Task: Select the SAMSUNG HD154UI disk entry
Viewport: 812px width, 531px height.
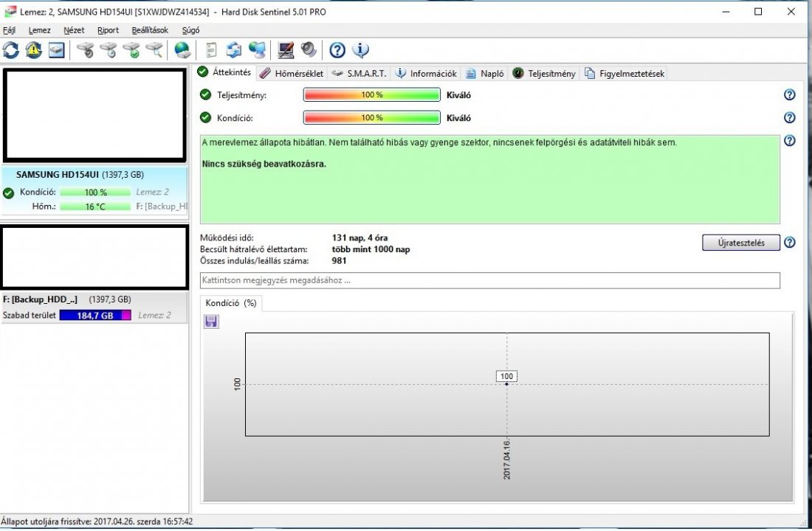Action: click(94, 190)
